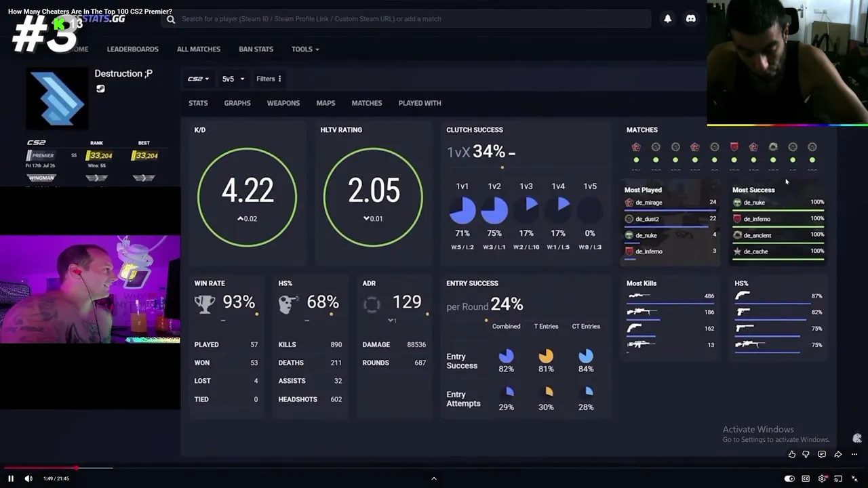Viewport: 868px width, 488px height.
Task: Switch to the Played With tab
Action: coord(420,103)
